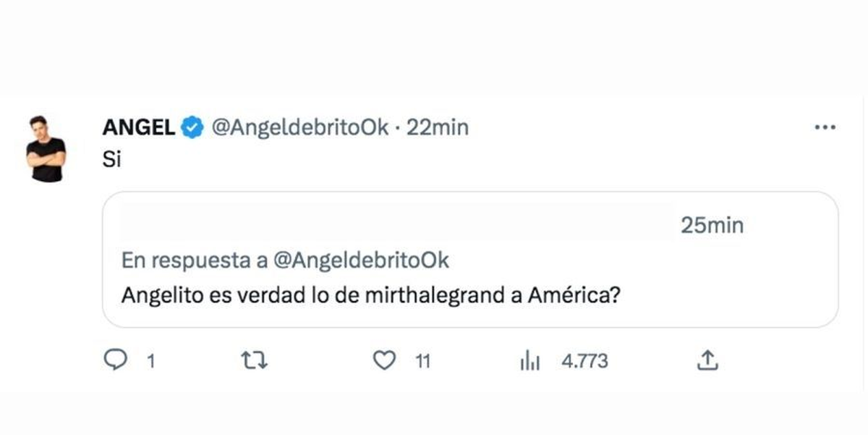Open the @AngeldebritoOk profile handle

tap(299, 127)
